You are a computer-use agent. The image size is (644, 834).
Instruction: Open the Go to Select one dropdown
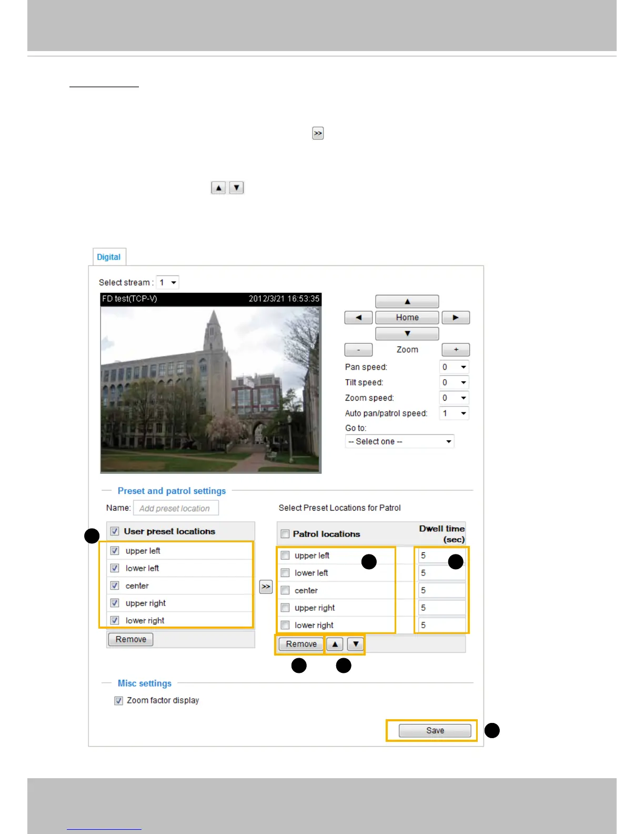coord(399,441)
